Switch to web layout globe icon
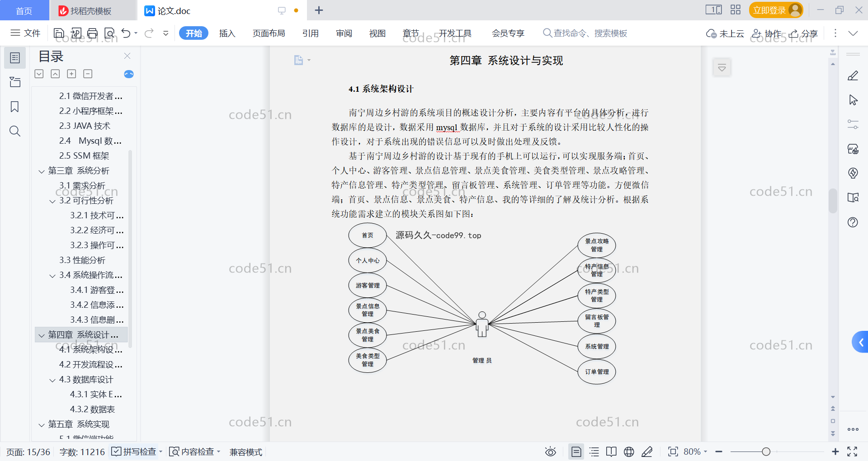The width and height of the screenshot is (868, 461). (629, 452)
